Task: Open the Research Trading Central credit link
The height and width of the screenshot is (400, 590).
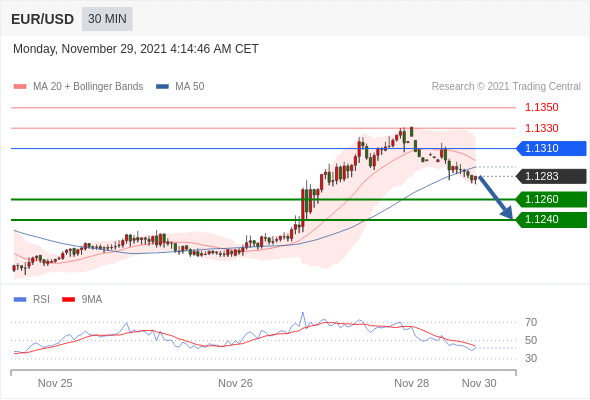Action: coord(506,87)
